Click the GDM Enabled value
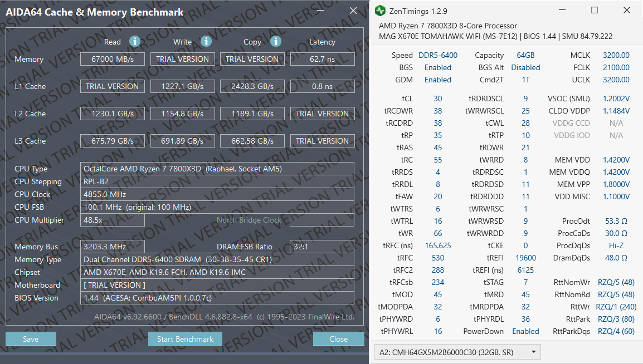Screen dimensions: 643x364 (x=438, y=80)
